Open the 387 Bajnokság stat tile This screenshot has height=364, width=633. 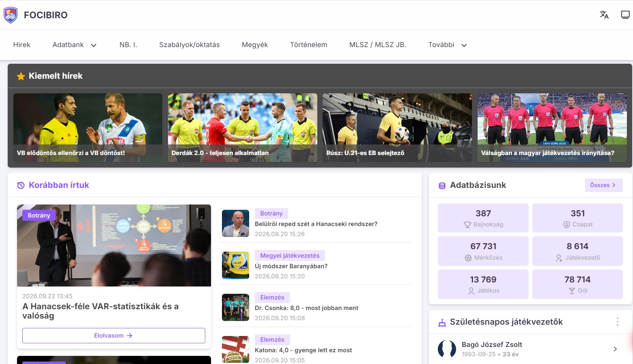click(483, 218)
